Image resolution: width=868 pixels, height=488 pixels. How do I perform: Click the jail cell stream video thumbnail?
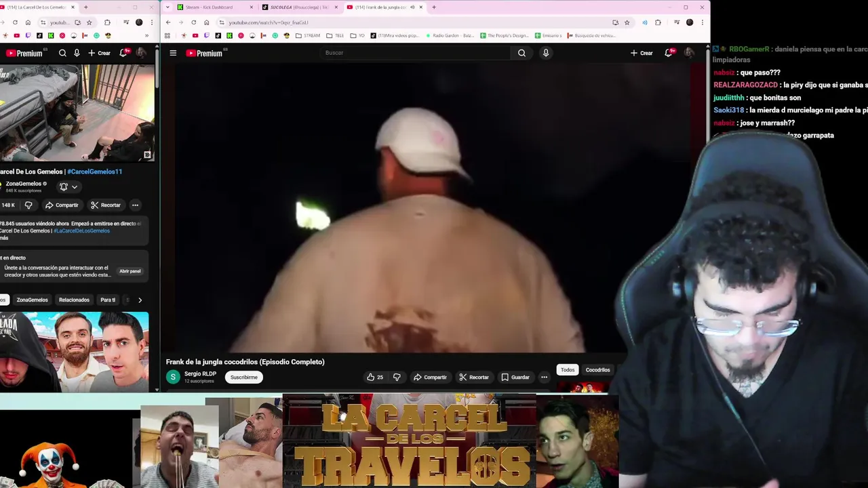[77, 113]
